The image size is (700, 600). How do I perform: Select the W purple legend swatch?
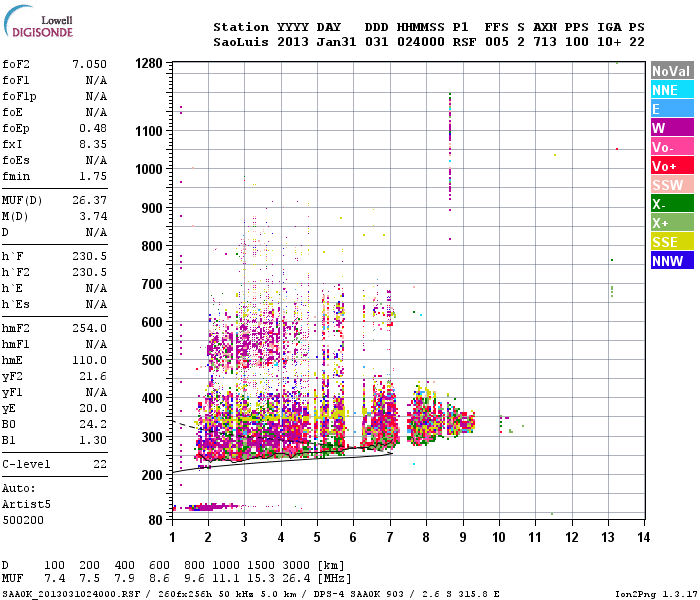coord(672,128)
